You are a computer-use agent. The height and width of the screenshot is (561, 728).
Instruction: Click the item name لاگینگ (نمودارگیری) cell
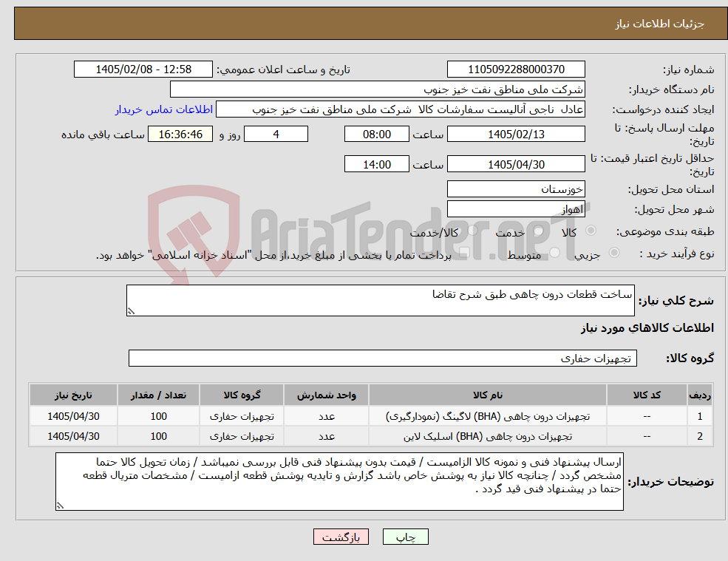[x=488, y=416]
